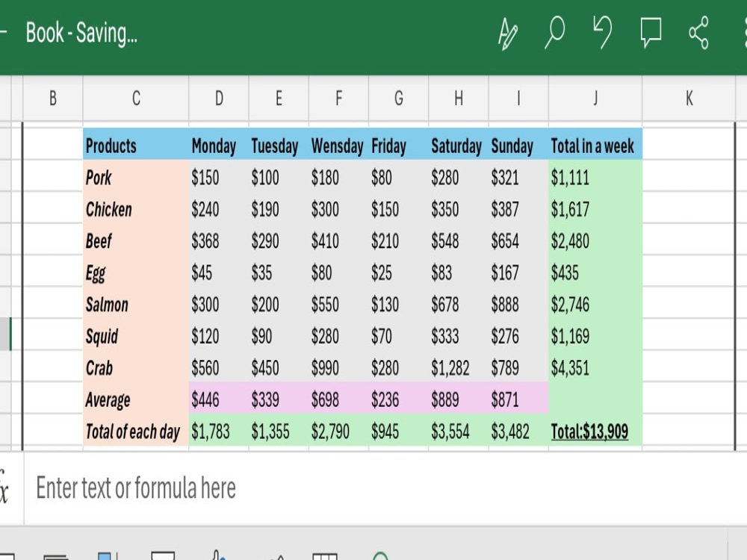The image size is (747, 560).
Task: Select column I header
Action: click(x=518, y=99)
